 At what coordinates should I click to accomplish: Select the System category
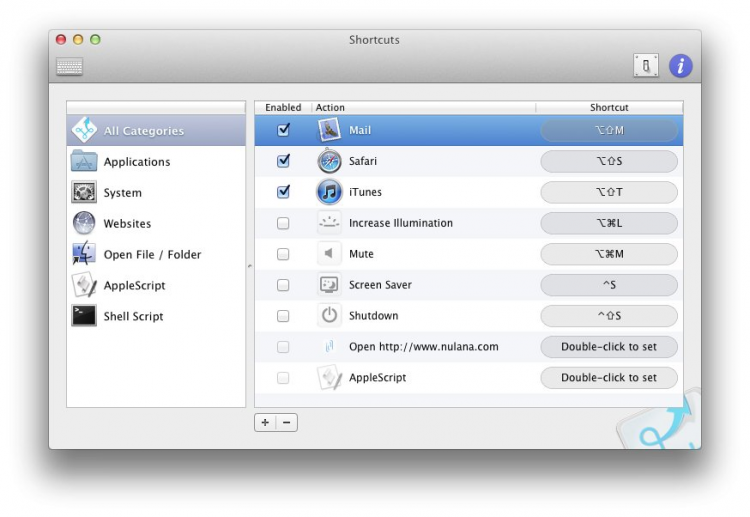pos(156,192)
